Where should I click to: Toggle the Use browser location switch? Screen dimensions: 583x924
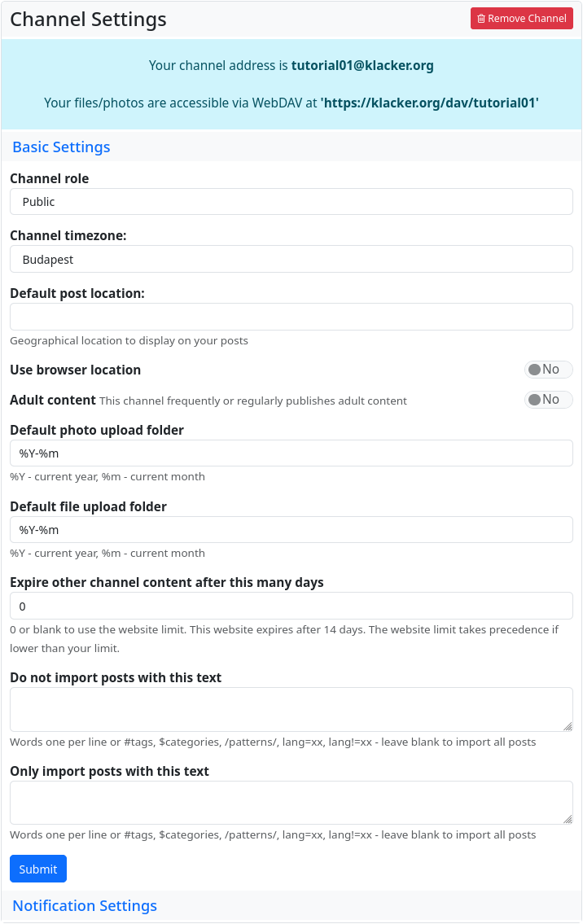point(548,370)
